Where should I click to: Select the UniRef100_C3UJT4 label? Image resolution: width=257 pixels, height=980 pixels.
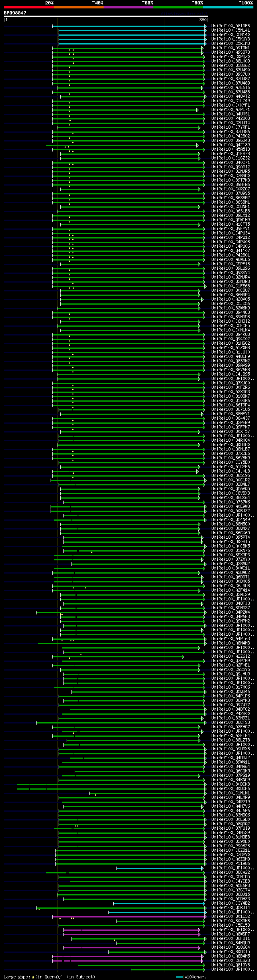tap(230, 123)
